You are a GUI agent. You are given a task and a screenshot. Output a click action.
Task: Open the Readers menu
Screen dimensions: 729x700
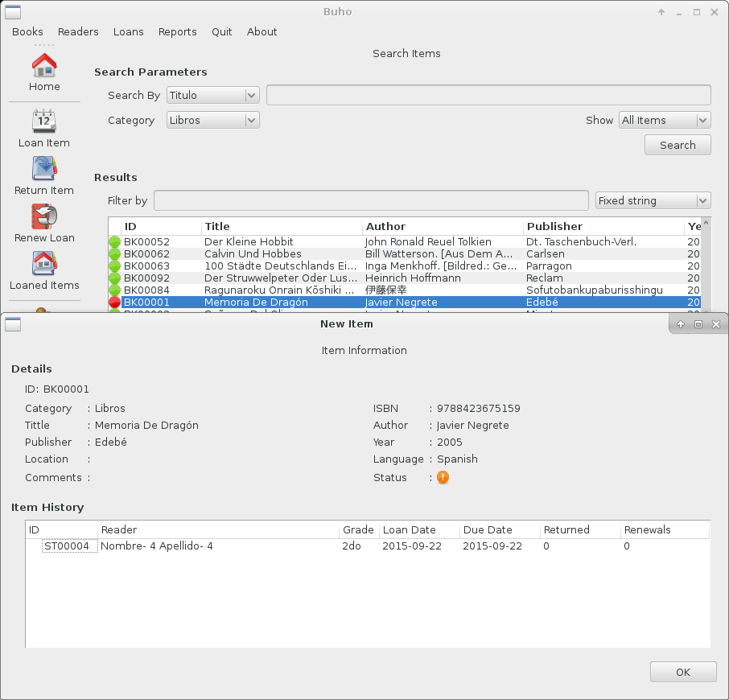point(78,31)
